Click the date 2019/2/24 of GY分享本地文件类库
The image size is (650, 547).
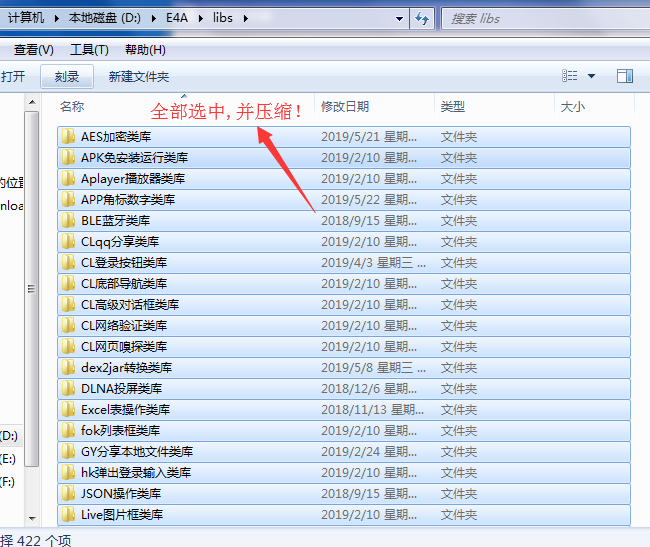[369, 451]
